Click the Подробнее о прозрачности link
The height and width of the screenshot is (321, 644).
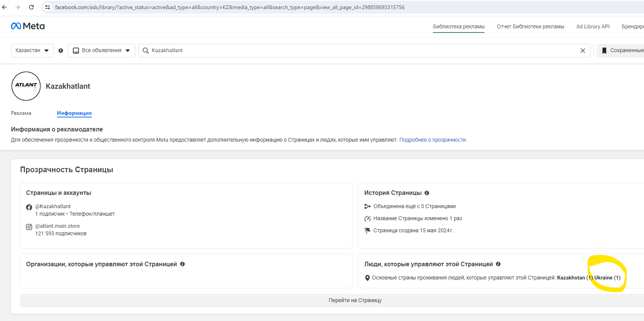pos(433,140)
